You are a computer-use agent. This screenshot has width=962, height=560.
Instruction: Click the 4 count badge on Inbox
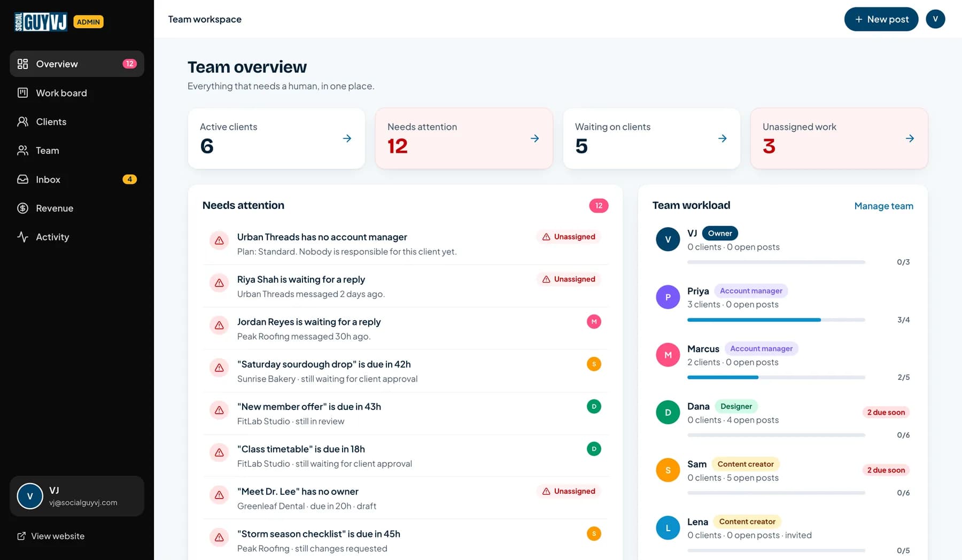click(x=129, y=180)
